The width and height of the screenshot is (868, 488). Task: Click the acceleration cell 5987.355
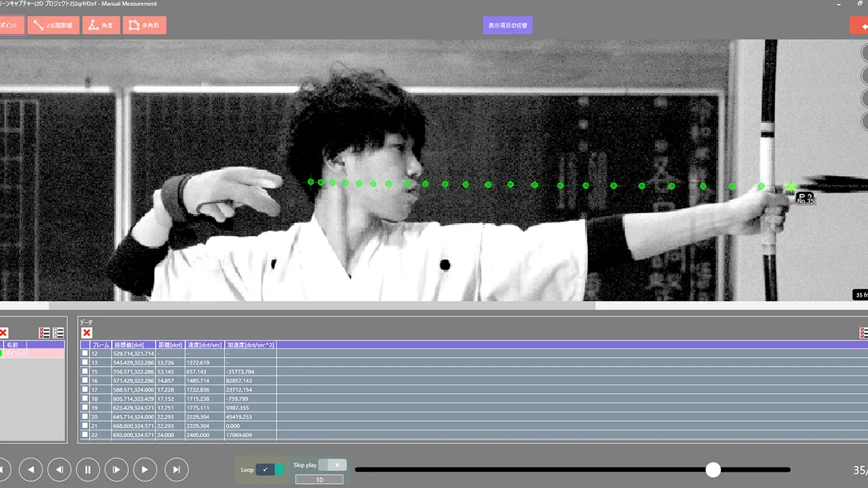(250, 407)
